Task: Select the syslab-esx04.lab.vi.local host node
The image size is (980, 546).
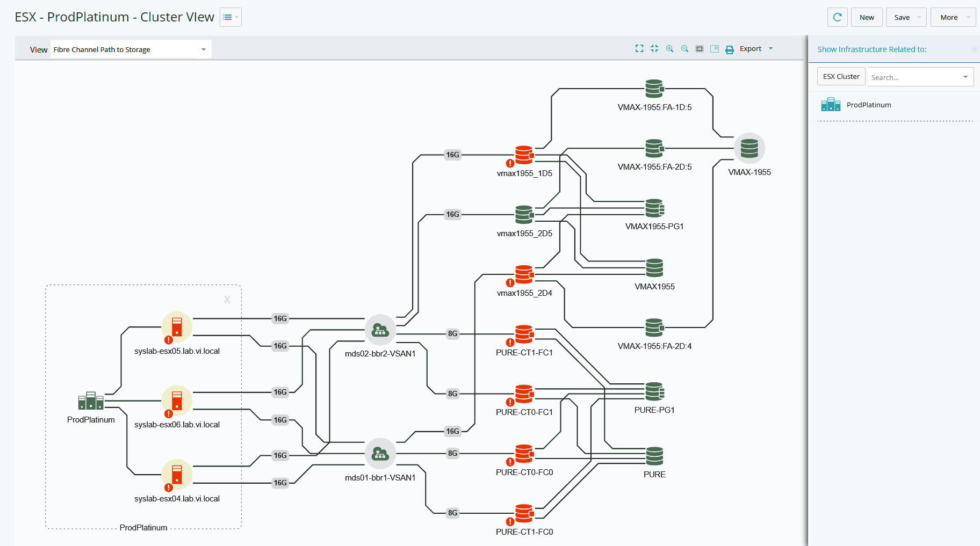Action: (177, 475)
